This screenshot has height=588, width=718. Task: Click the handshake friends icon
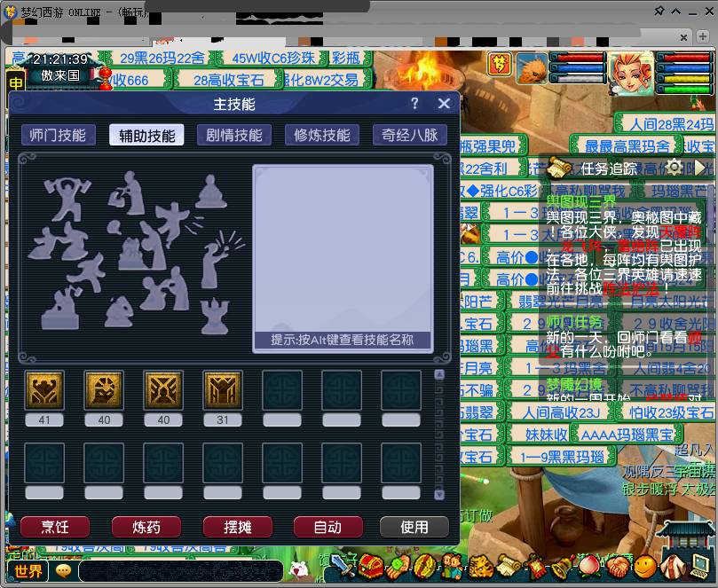pyautogui.click(x=617, y=568)
